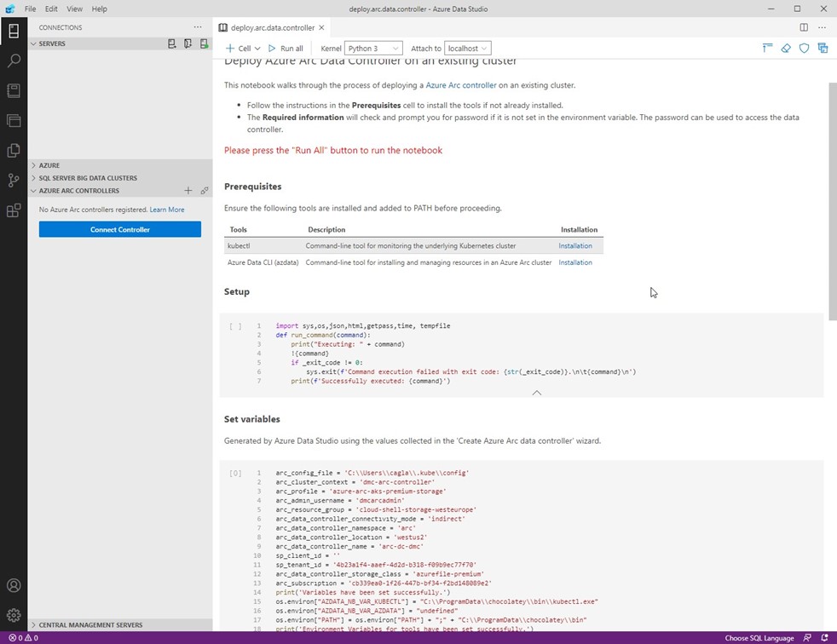837x644 pixels.
Task: Click the 'Please press the Run All' red text
Action: pyautogui.click(x=333, y=151)
